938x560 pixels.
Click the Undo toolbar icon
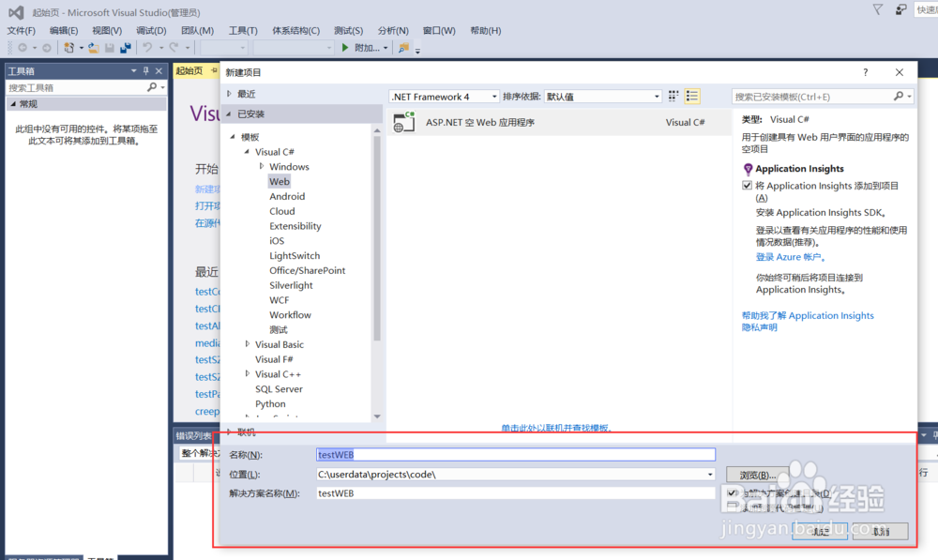point(148,47)
